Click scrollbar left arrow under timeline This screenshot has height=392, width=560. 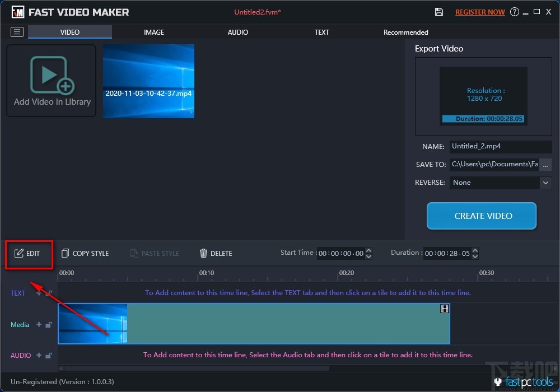[61, 368]
